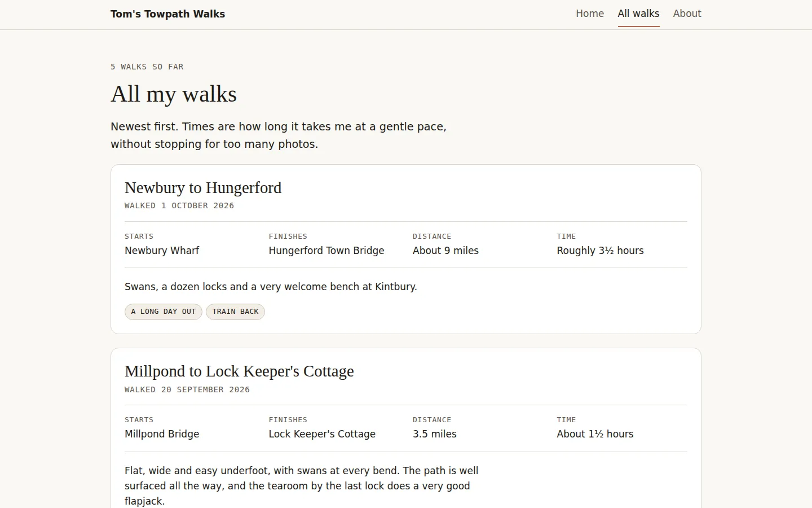Click the Flat, wide and easy description
The width and height of the screenshot is (812, 508).
(302, 485)
